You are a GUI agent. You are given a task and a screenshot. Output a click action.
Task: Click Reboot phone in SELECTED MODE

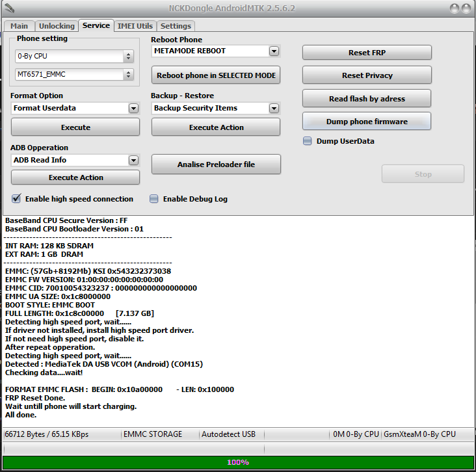pos(216,75)
